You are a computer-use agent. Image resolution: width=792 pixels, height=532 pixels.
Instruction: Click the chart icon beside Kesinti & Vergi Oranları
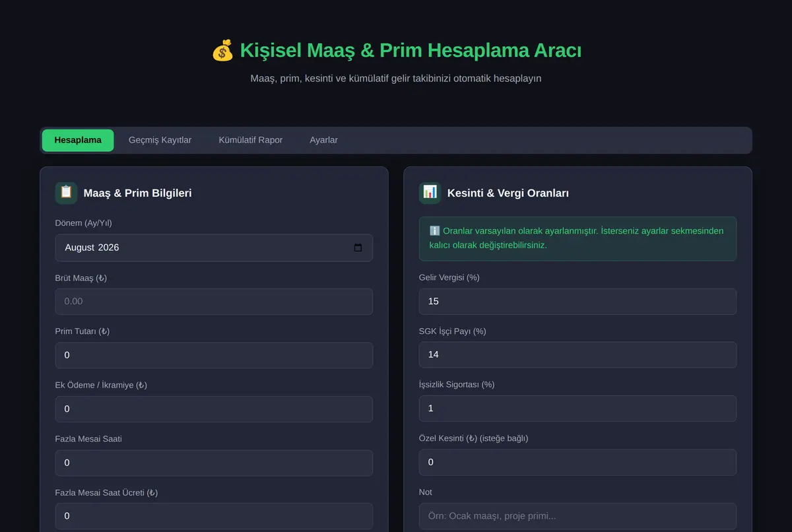click(x=430, y=193)
